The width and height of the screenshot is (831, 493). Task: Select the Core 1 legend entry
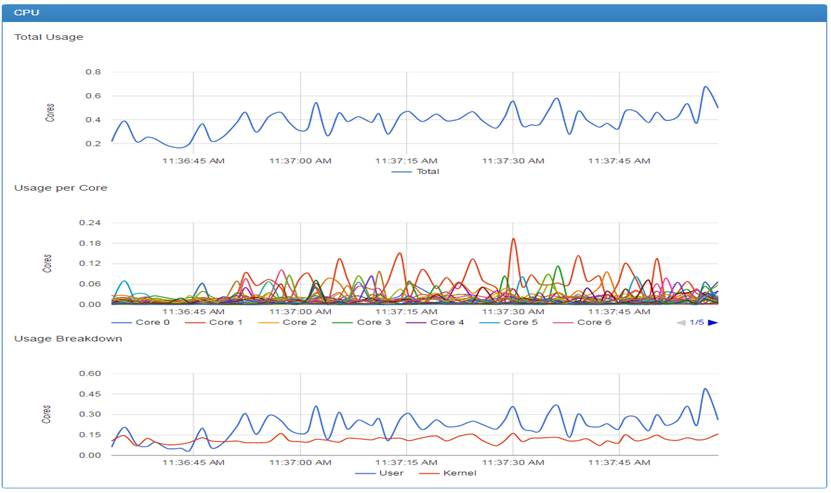[x=214, y=322]
